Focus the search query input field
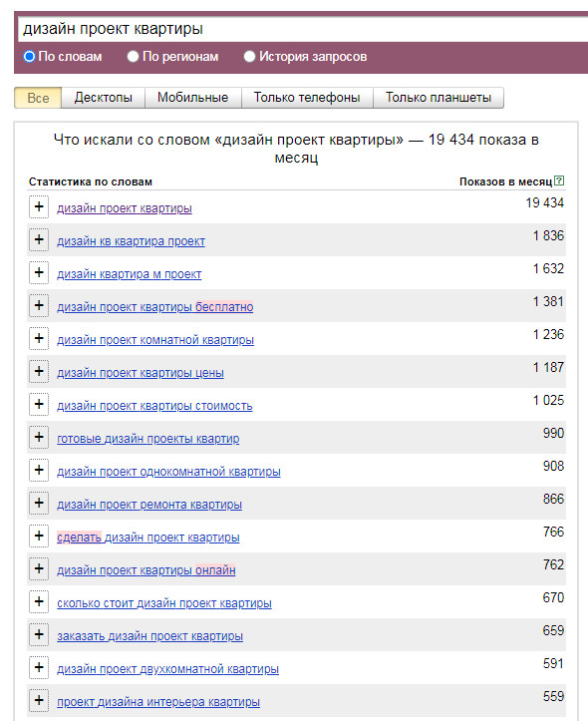 coord(303,29)
